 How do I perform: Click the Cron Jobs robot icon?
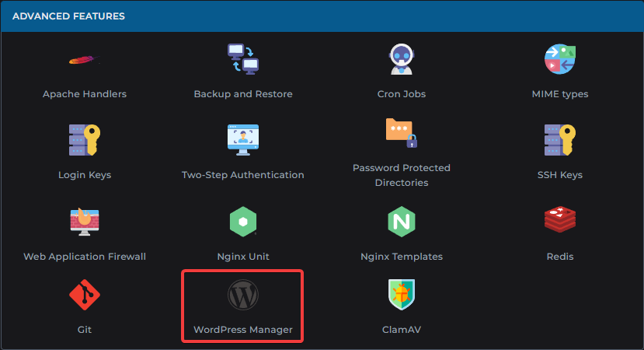click(x=402, y=59)
